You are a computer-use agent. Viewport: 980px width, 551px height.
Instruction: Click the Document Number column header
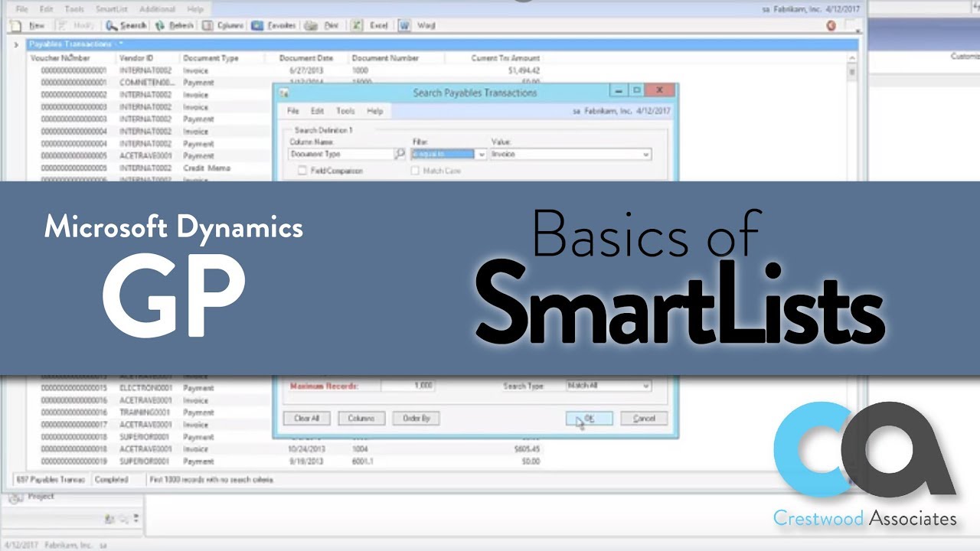tap(385, 58)
